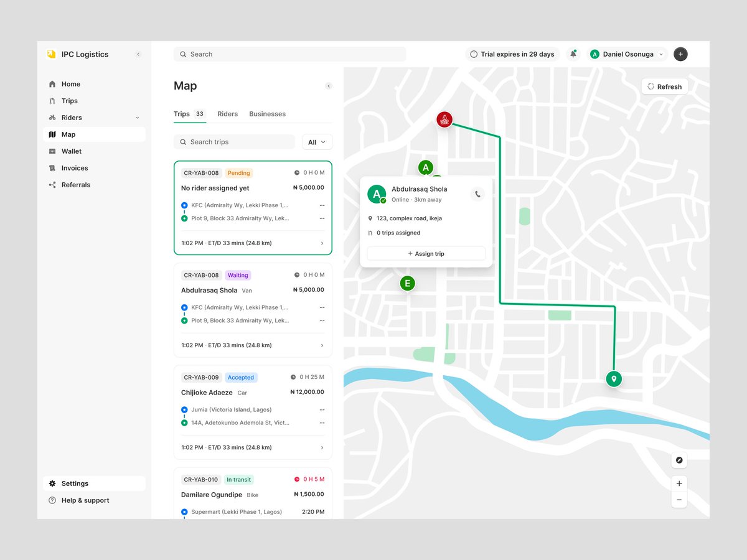Click the green E rider marker on map
This screenshot has width=747, height=560.
pos(407,284)
